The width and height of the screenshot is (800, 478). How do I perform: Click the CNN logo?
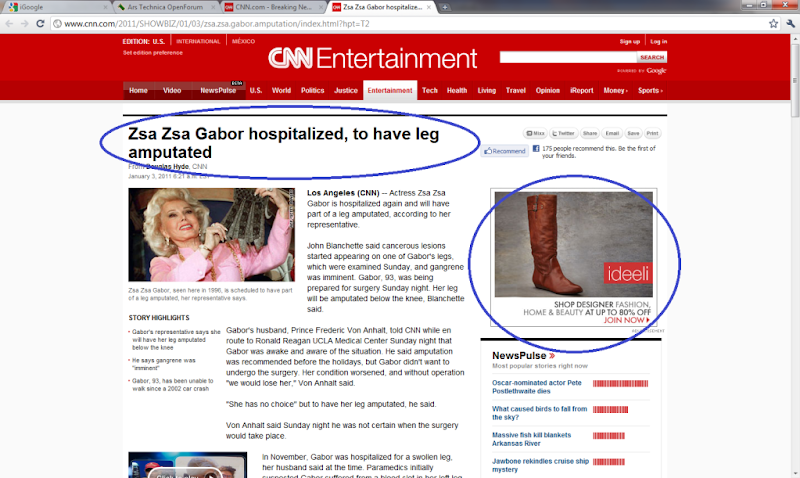(x=290, y=58)
